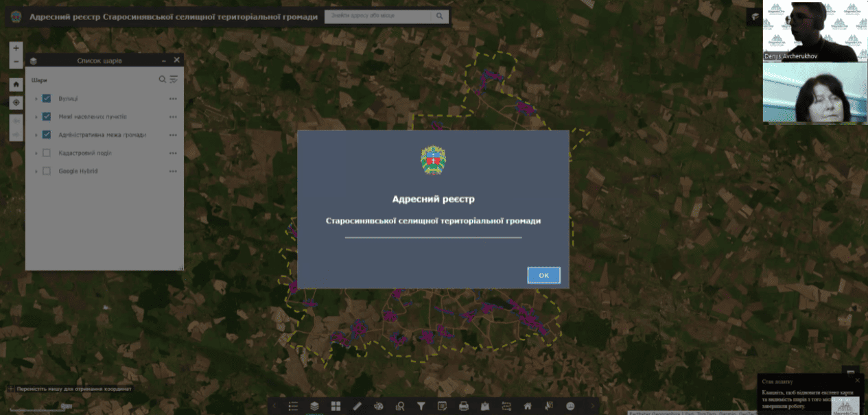
Task: Click the layer list filter icon
Action: (174, 80)
